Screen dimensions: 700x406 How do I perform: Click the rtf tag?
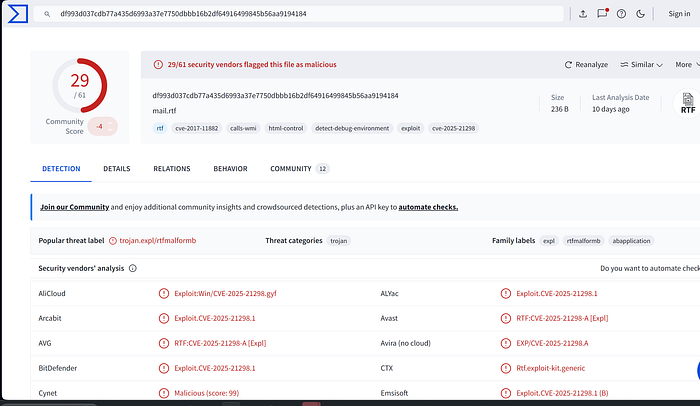[x=160, y=128]
